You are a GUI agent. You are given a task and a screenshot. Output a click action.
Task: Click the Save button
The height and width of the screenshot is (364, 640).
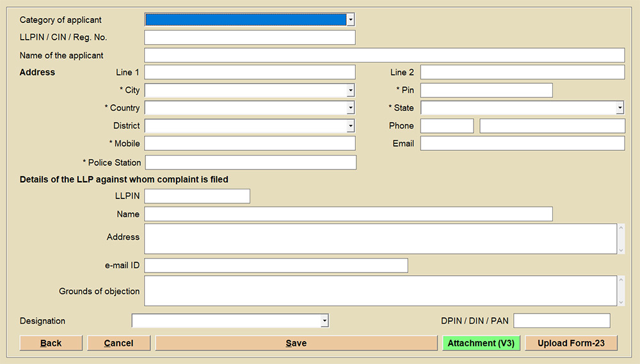point(296,343)
